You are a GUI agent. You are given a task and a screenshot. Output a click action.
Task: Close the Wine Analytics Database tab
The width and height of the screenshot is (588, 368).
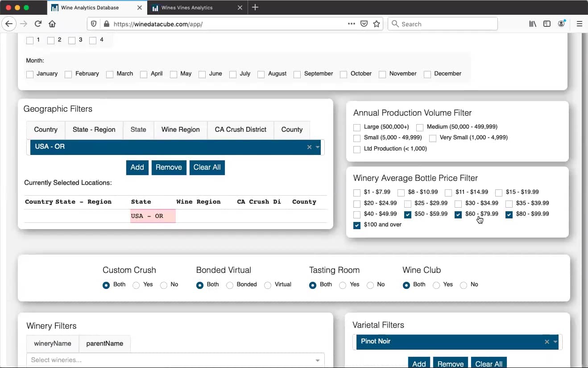coord(140,8)
